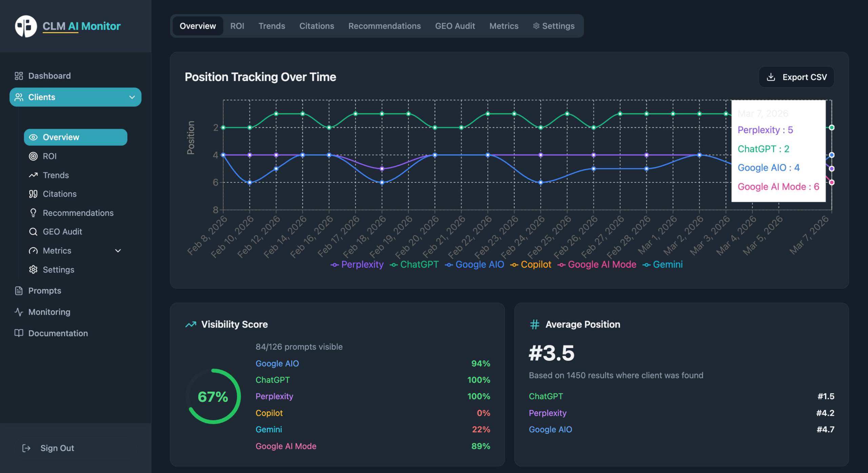Switch to the Trends tab
Image resolution: width=868 pixels, height=473 pixels.
point(271,26)
